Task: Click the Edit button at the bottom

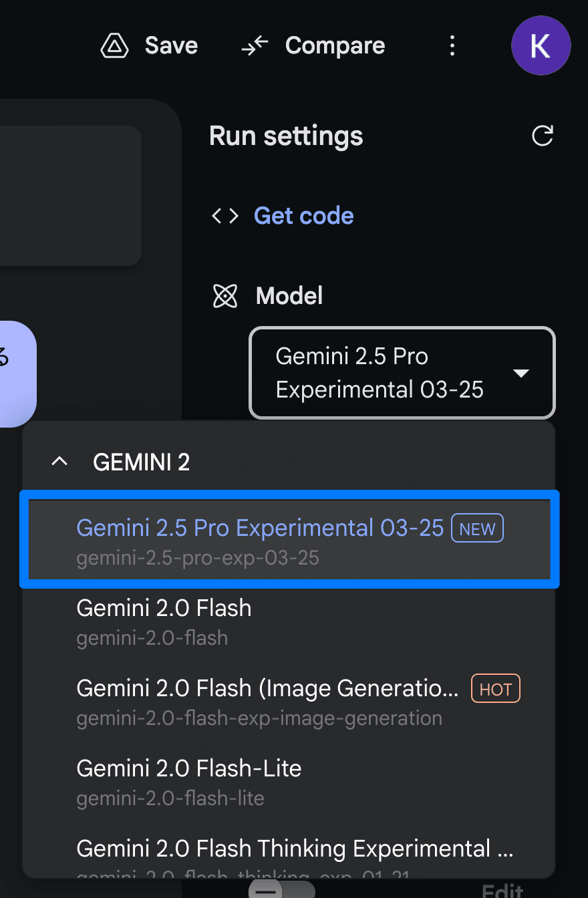Action: tap(502, 891)
